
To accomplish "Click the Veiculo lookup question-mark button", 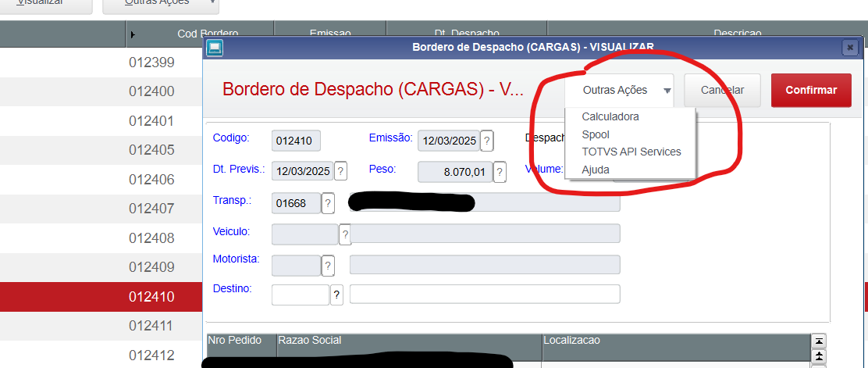I will pyautogui.click(x=344, y=234).
